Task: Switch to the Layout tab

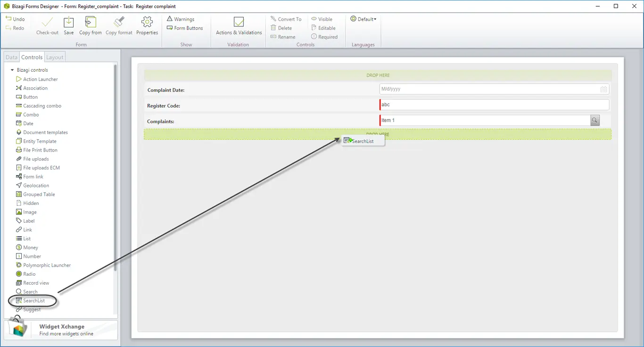Action: [x=55, y=57]
